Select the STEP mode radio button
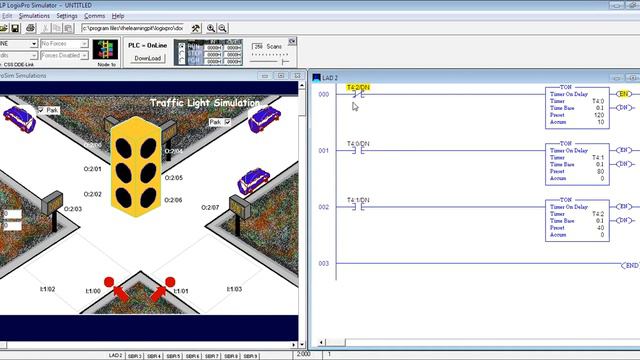Image resolution: width=640 pixels, height=360 pixels. pyautogui.click(x=182, y=53)
